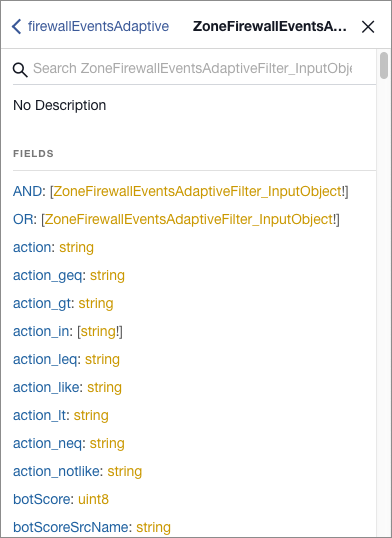The width and height of the screenshot is (392, 538).
Task: Click the vertical scrollbar thumb
Action: pyautogui.click(x=384, y=65)
